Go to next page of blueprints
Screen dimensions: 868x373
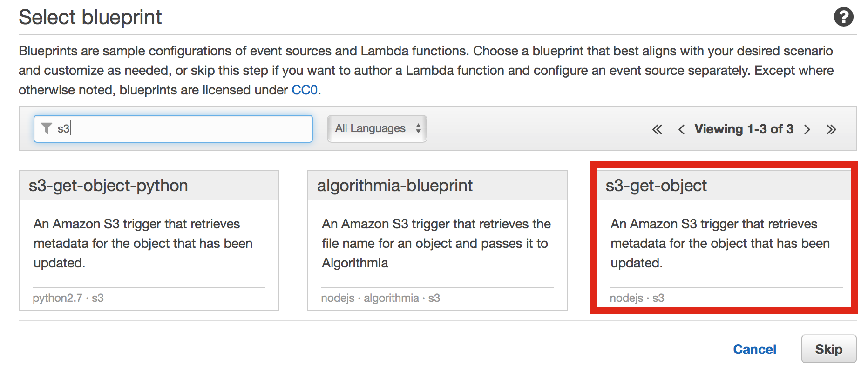coord(807,129)
